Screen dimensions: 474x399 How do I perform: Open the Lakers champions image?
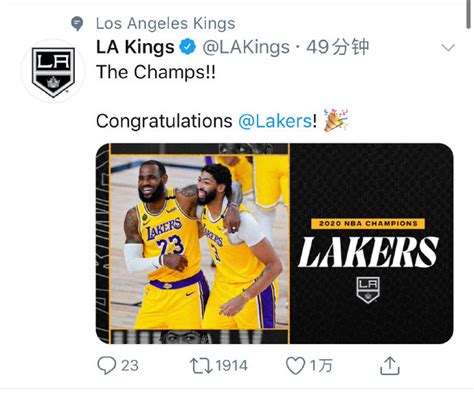[x=274, y=244]
